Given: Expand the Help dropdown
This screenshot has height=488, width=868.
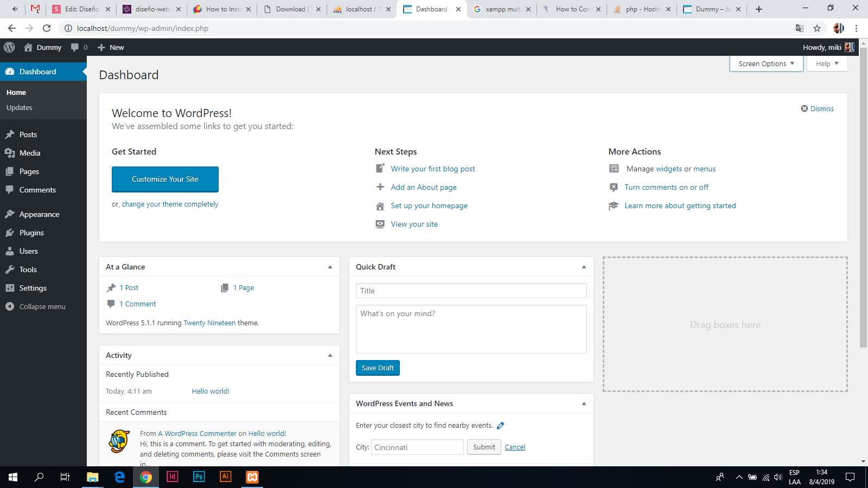Looking at the screenshot, I should pyautogui.click(x=827, y=63).
